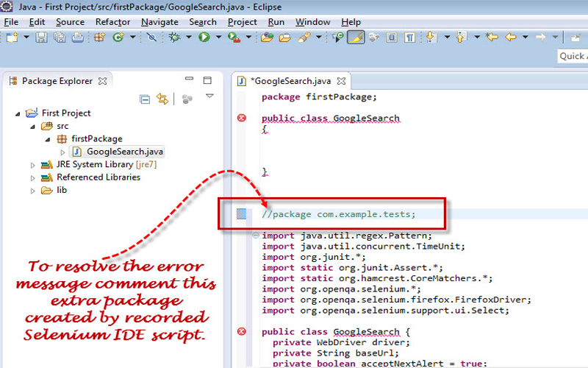
Task: Click the Debug bug icon
Action: (x=174, y=38)
